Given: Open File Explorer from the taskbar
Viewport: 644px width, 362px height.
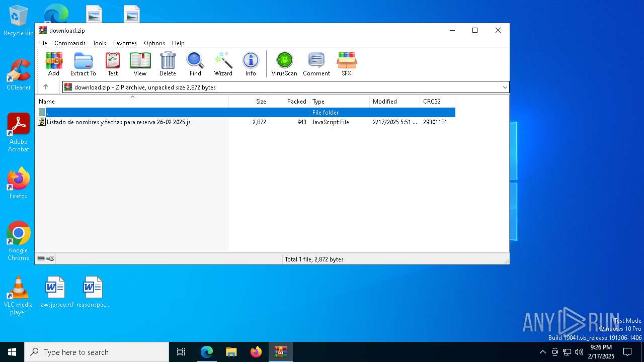Looking at the screenshot, I should 231,352.
